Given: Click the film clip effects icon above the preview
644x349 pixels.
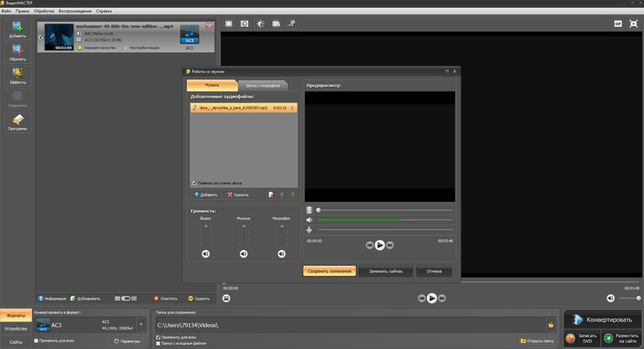Looking at the screenshot, I should point(276,24).
